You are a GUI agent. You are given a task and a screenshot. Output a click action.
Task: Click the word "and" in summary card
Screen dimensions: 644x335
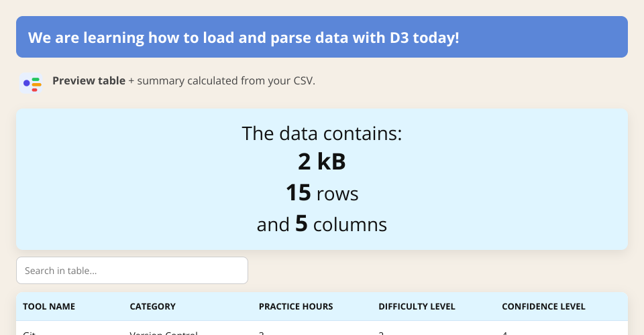pyautogui.click(x=273, y=224)
